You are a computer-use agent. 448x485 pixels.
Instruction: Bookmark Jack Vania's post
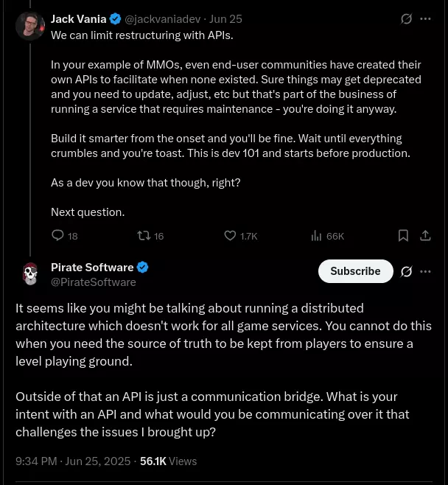[x=403, y=236]
